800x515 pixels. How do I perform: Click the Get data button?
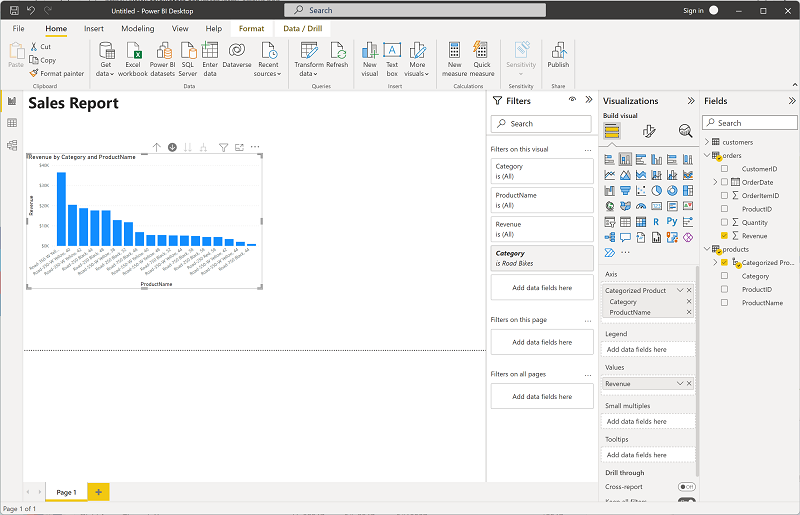coord(106,59)
